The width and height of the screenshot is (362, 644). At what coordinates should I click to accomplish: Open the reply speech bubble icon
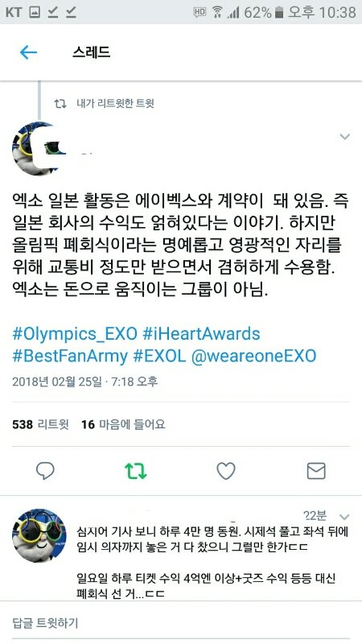click(45, 471)
